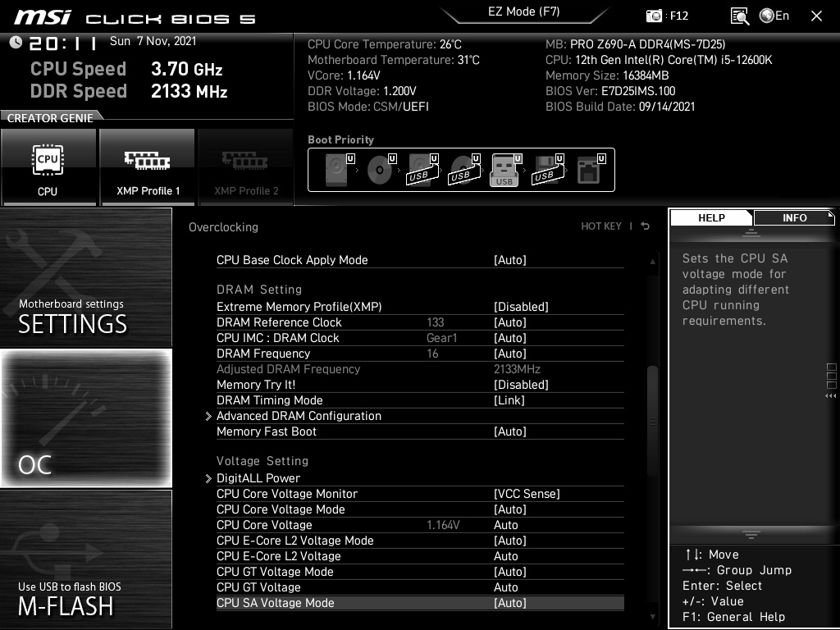Change Memory Try It! [Disabled] value
Image resolution: width=840 pixels, height=630 pixels.
click(x=420, y=385)
